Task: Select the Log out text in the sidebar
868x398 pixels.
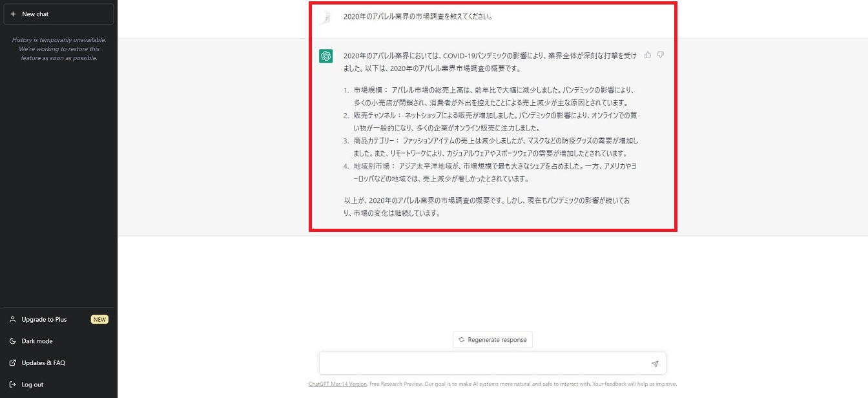Action: 32,384
